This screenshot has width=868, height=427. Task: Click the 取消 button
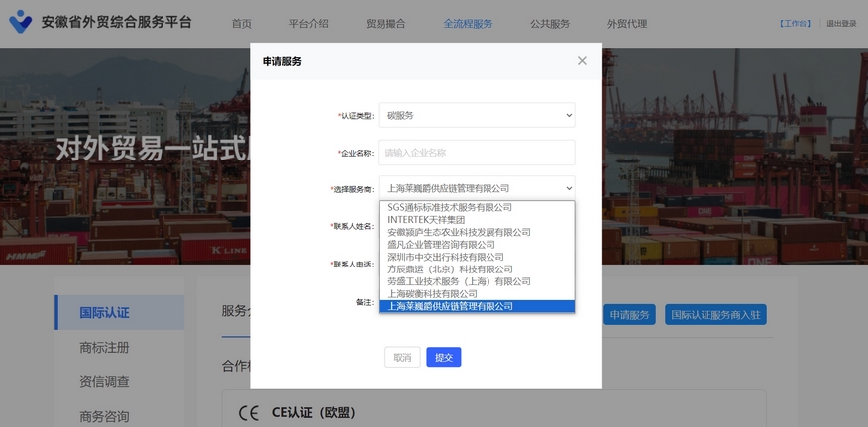(402, 358)
